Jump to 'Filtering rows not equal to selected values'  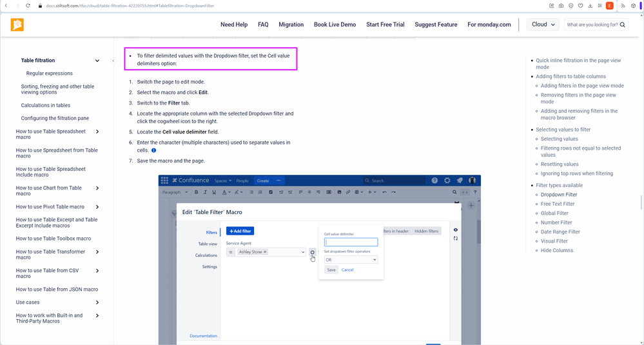point(581,152)
